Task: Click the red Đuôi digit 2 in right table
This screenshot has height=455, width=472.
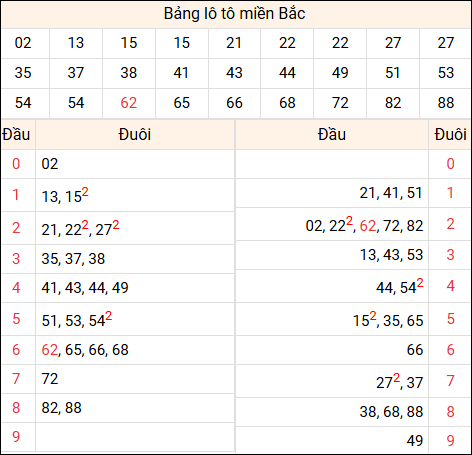Action: pos(450,224)
